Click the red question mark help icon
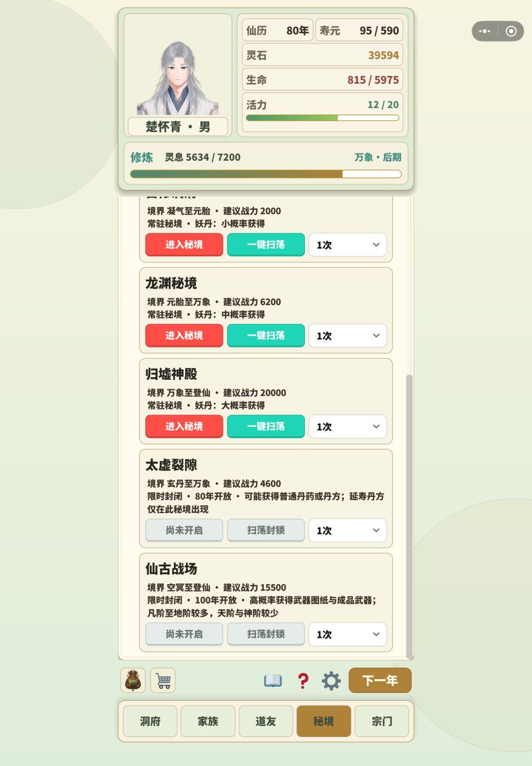The width and height of the screenshot is (532, 766). (303, 681)
